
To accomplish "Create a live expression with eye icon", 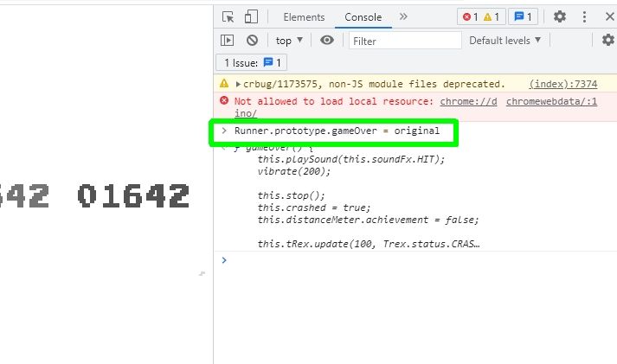I will [x=326, y=40].
